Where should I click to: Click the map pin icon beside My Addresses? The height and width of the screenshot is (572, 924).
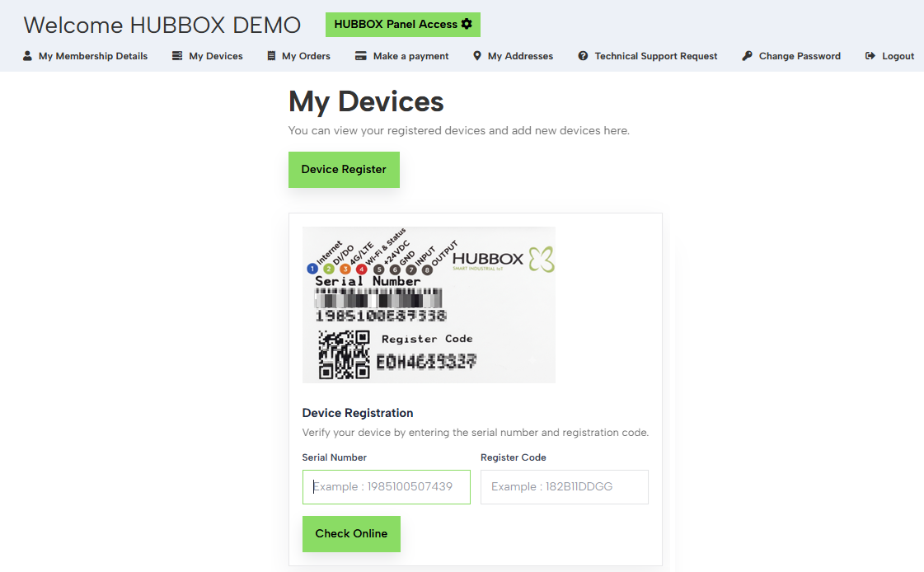(477, 56)
